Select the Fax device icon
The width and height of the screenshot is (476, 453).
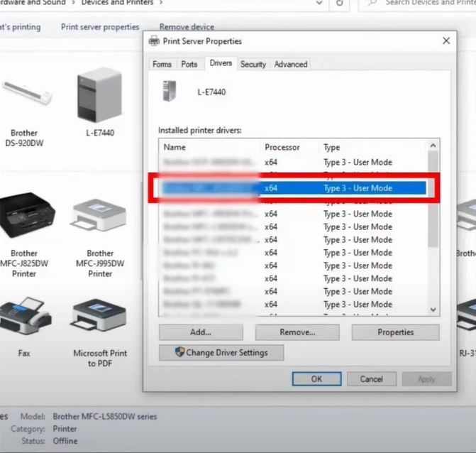coord(25,318)
